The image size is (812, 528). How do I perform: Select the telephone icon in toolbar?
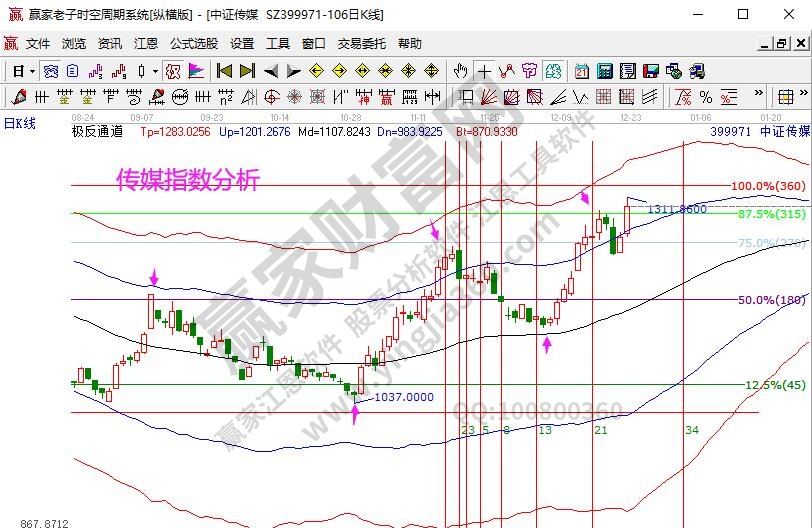coord(696,71)
